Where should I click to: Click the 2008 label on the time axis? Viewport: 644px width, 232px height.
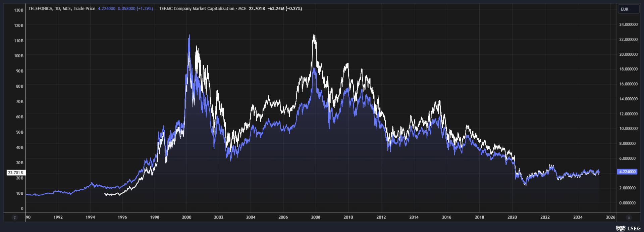316,217
